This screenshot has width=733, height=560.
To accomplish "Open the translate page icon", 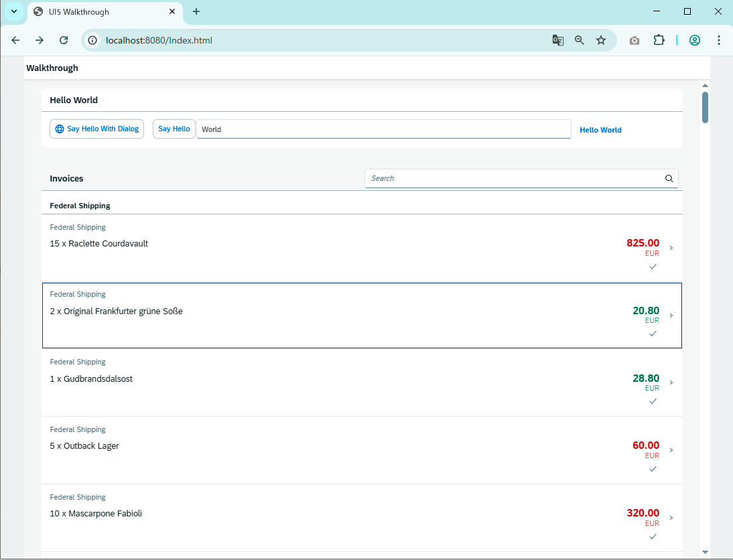I will pyautogui.click(x=557, y=40).
